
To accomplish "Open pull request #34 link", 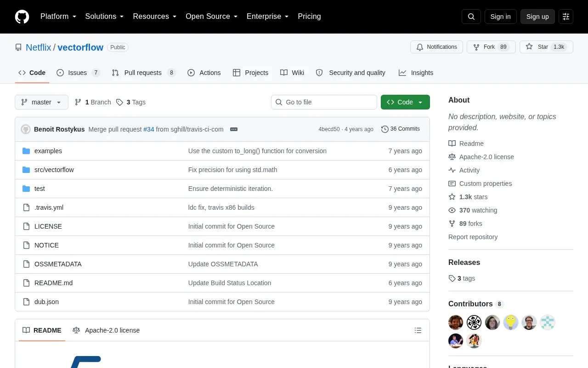I will (149, 129).
